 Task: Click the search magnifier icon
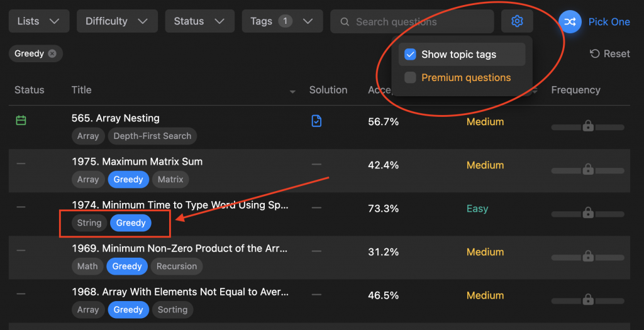tap(345, 22)
